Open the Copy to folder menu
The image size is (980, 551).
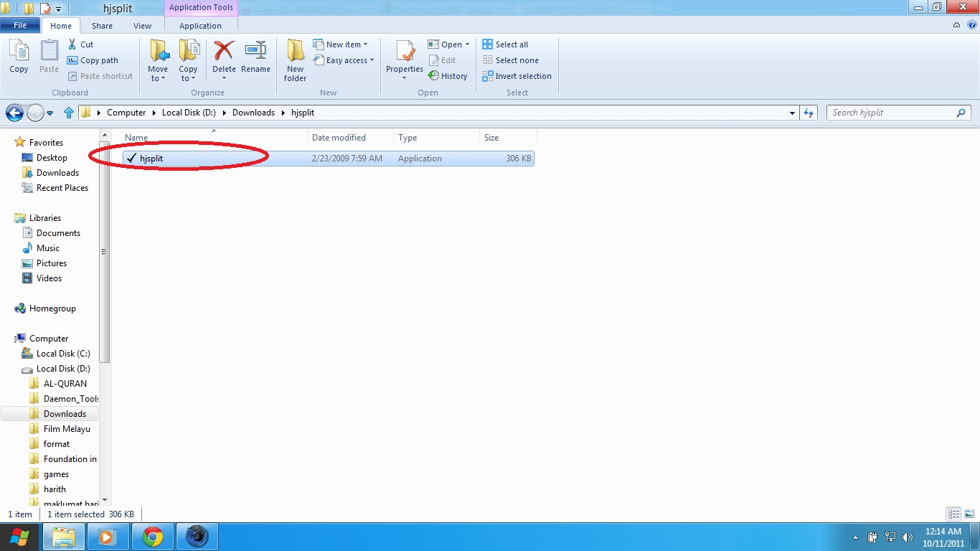pyautogui.click(x=188, y=60)
